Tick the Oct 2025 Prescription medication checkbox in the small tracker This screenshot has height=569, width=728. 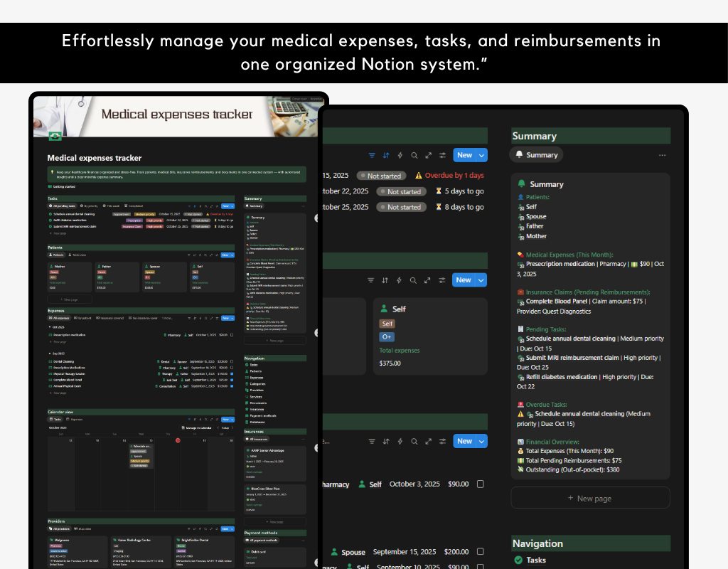tap(232, 335)
